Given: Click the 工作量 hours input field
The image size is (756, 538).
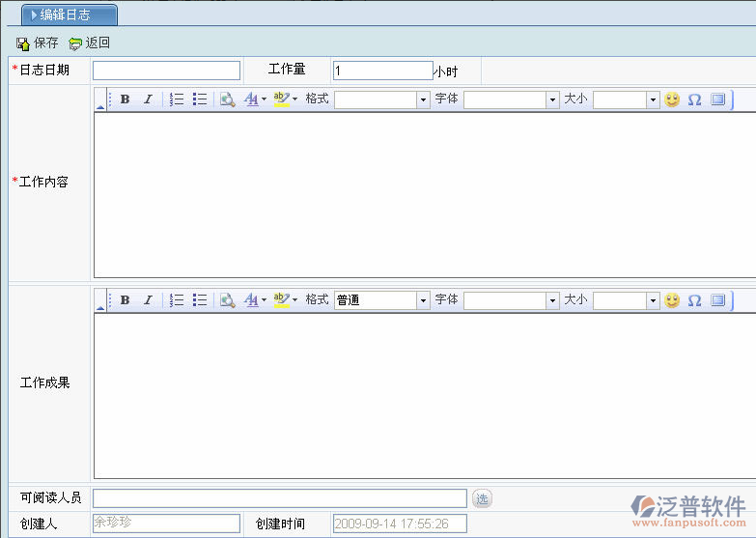Looking at the screenshot, I should (382, 71).
